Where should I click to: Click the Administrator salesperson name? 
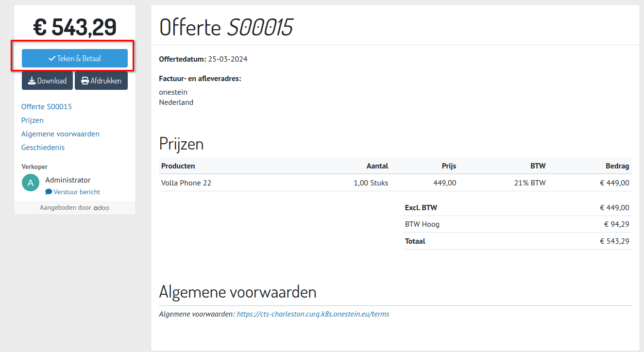68,180
